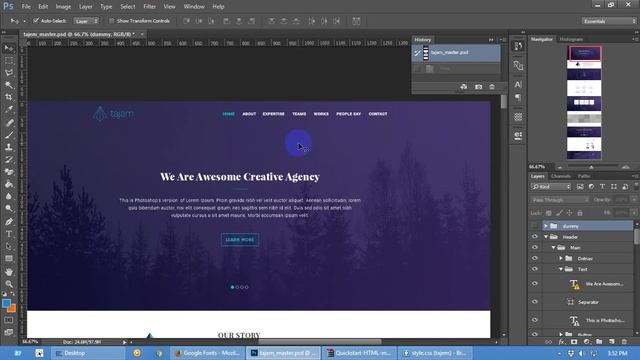
Task: Hide the Text group layer
Action: [534, 269]
